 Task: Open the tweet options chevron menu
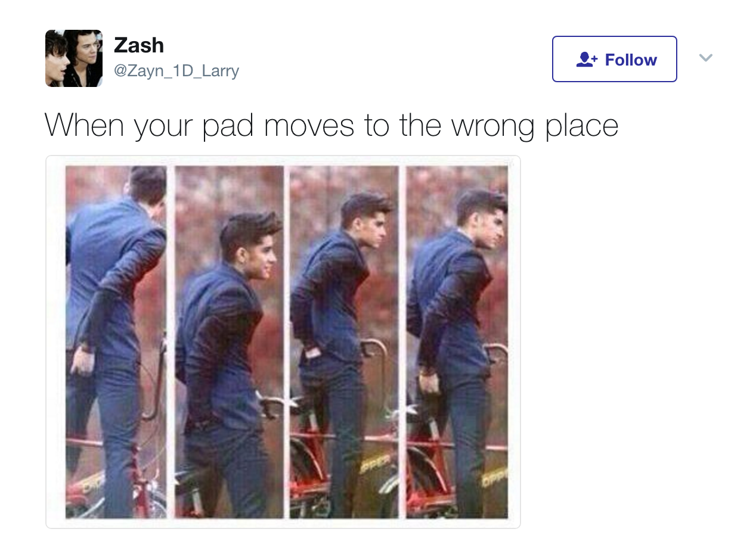coord(706,58)
